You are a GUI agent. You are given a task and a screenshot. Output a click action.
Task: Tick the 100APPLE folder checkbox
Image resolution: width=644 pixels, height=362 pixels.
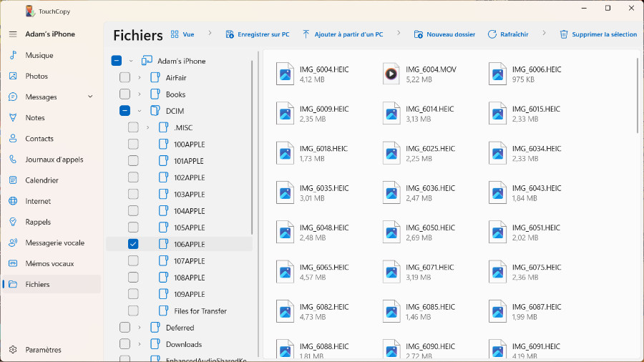click(x=133, y=144)
